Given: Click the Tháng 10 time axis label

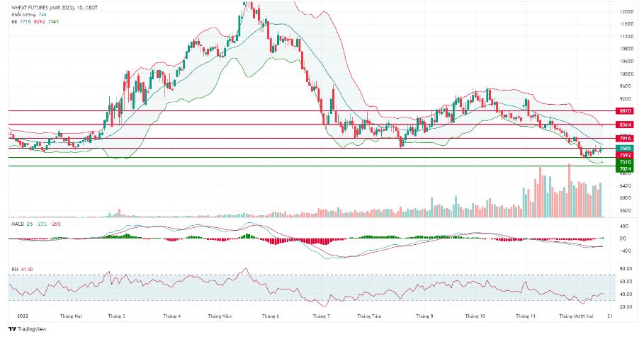Looking at the screenshot, I should [x=475, y=316].
